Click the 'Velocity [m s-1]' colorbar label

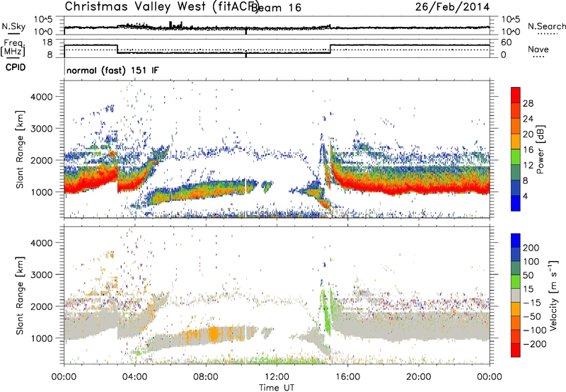553,295
